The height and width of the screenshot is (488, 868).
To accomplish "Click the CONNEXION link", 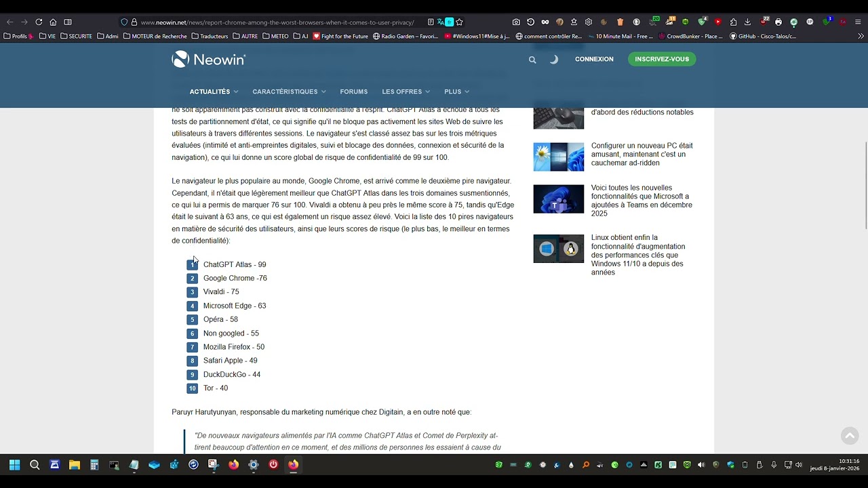I will tap(594, 59).
